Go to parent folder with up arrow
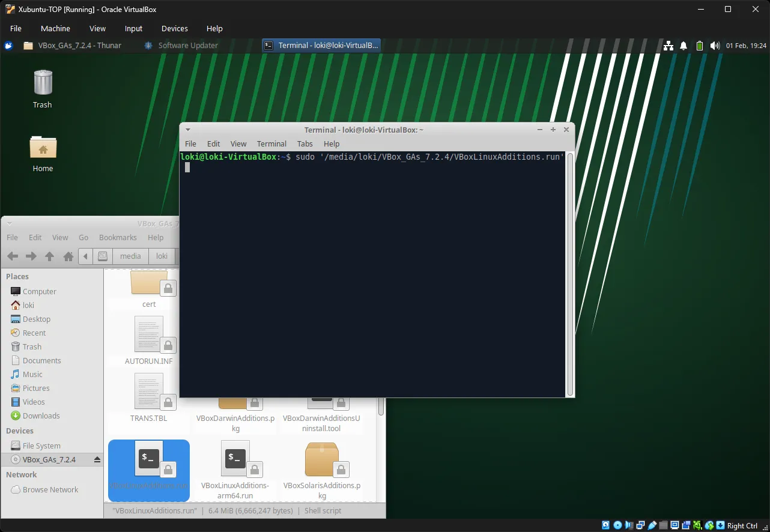The width and height of the screenshot is (770, 532). (x=50, y=256)
